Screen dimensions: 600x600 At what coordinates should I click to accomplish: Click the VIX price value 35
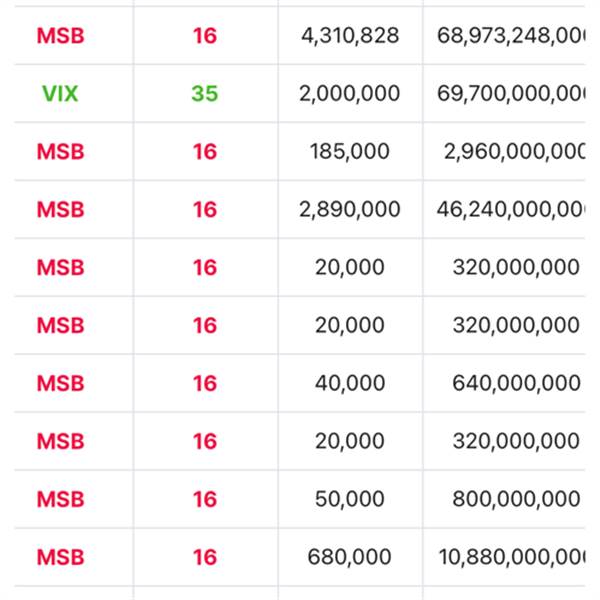tap(205, 93)
